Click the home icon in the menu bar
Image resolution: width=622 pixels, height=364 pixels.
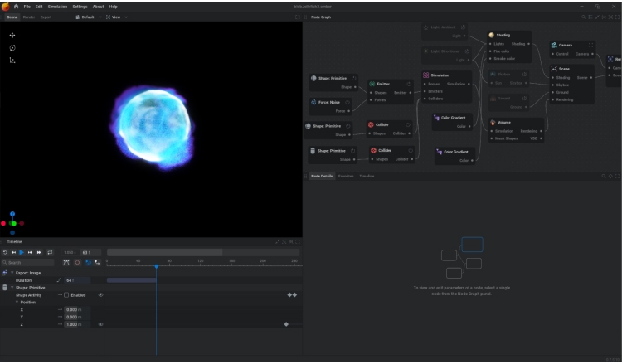[x=17, y=7]
